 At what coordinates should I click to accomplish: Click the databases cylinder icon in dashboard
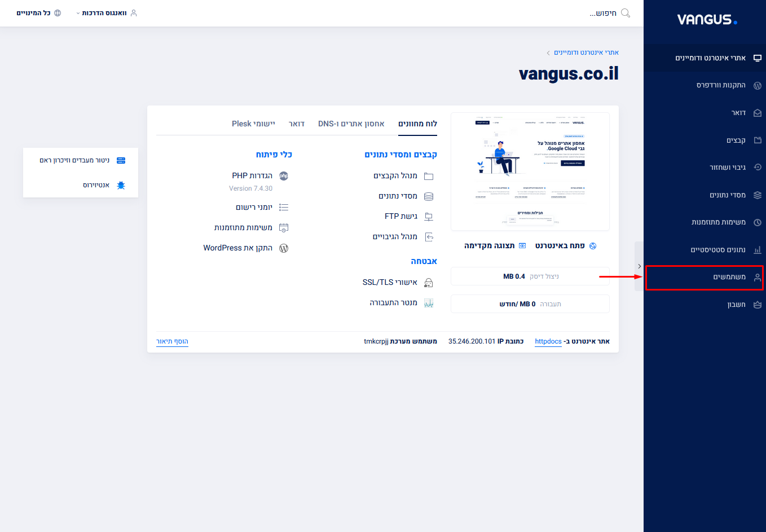pos(429,196)
